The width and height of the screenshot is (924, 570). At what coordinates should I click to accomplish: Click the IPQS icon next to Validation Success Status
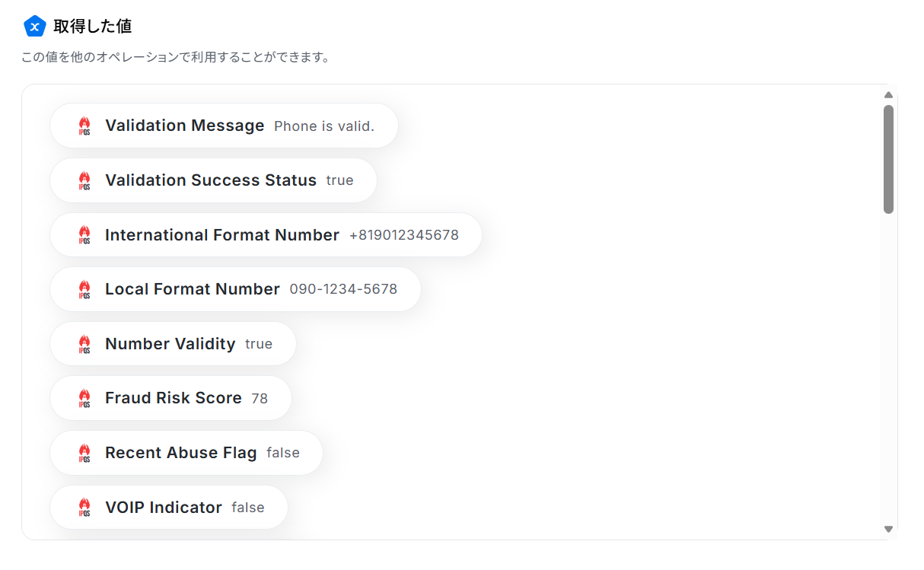(84, 180)
